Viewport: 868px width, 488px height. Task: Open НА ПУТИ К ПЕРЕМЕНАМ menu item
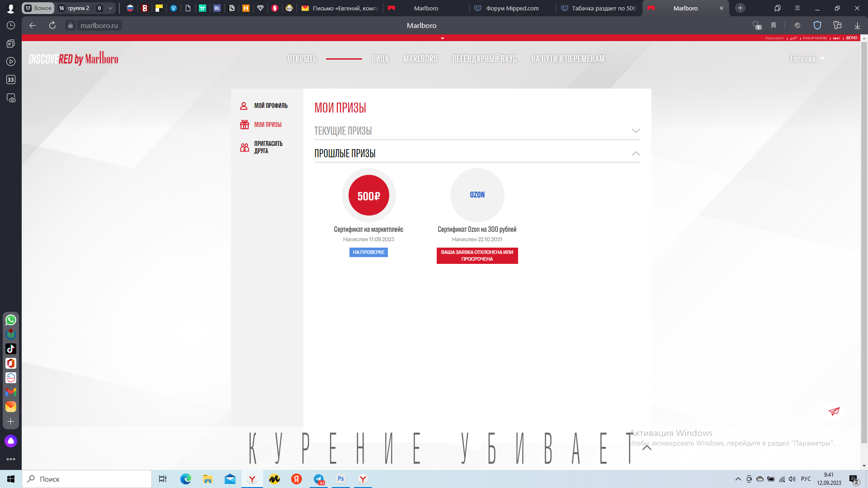coord(568,59)
